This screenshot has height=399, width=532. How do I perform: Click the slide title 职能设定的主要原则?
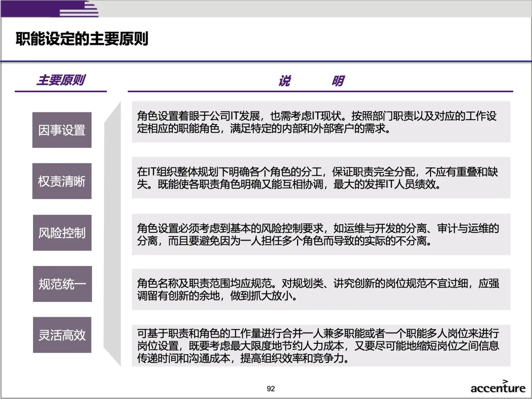[82, 38]
